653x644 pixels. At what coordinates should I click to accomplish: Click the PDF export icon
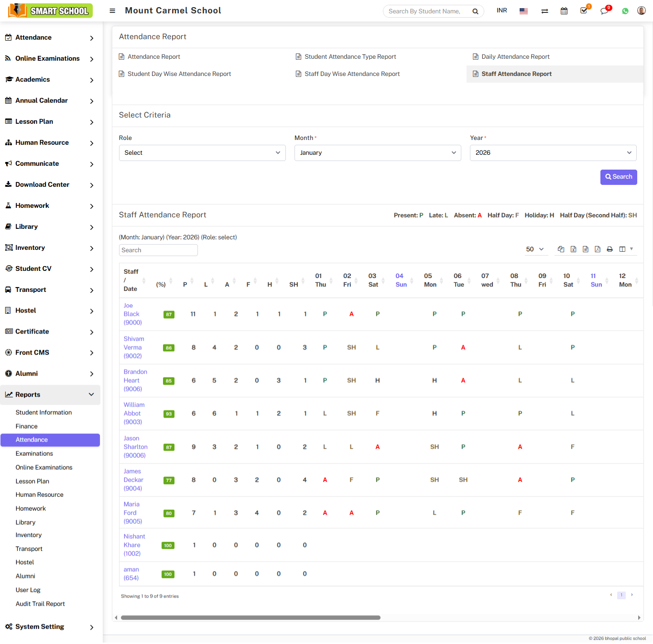tap(598, 249)
